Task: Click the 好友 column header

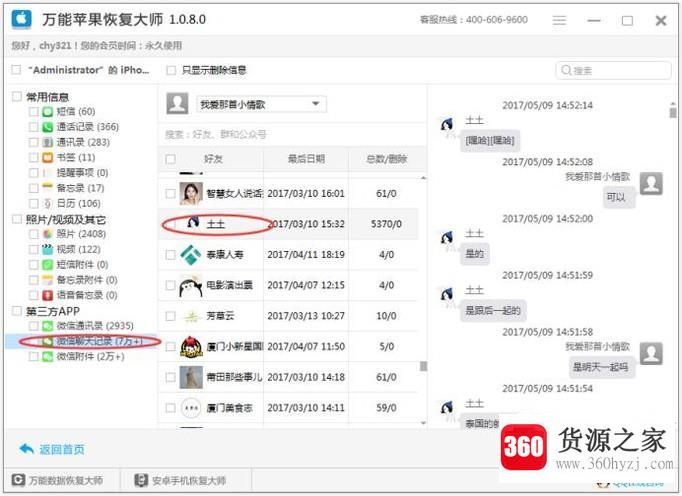Action: (213, 159)
